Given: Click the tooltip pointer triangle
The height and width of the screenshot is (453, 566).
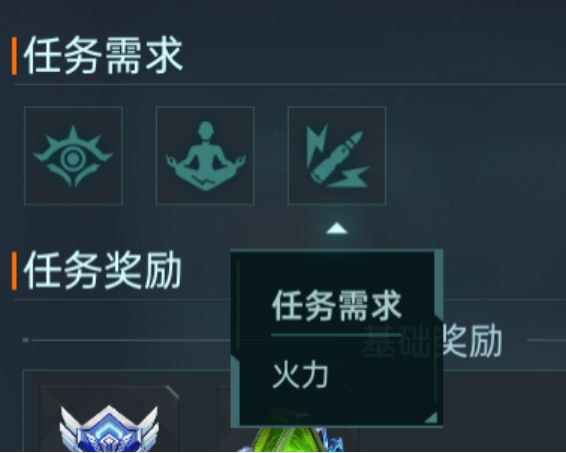Looking at the screenshot, I should tap(337, 228).
